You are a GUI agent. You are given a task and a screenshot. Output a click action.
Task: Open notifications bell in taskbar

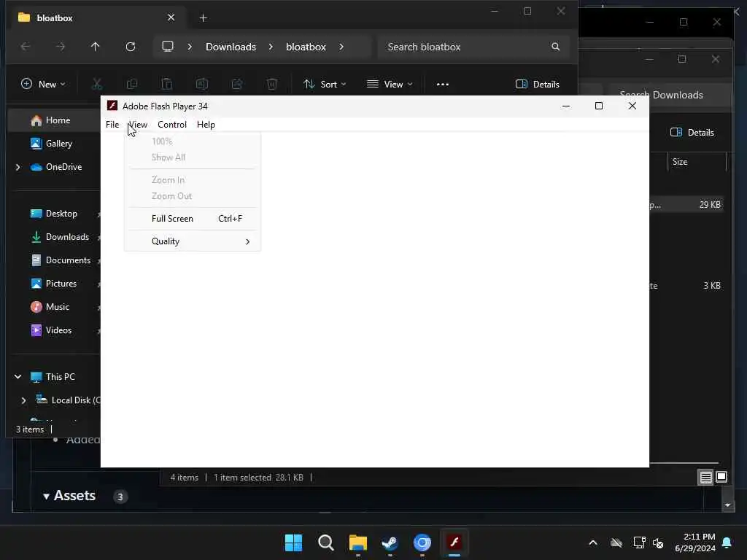[727, 542]
